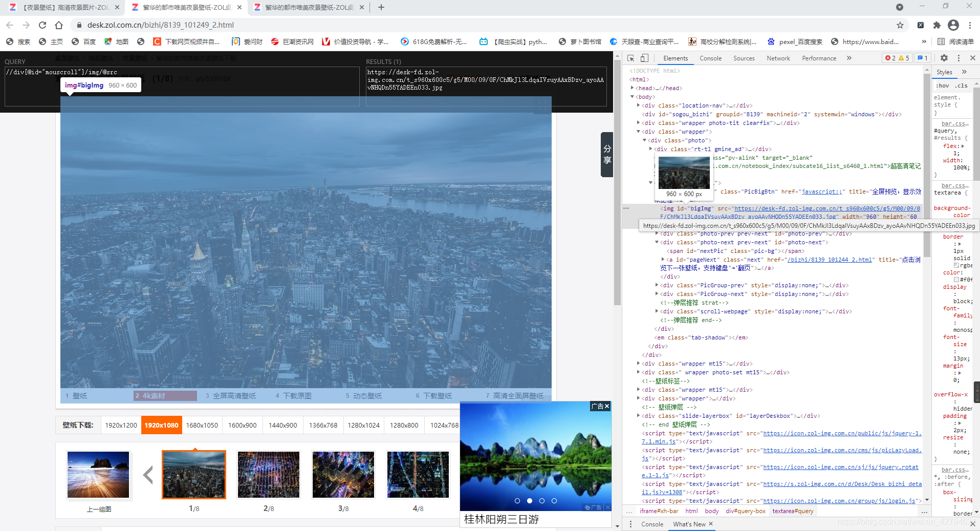Open the Chrome three-dot menu
980x531 pixels.
coord(970,25)
